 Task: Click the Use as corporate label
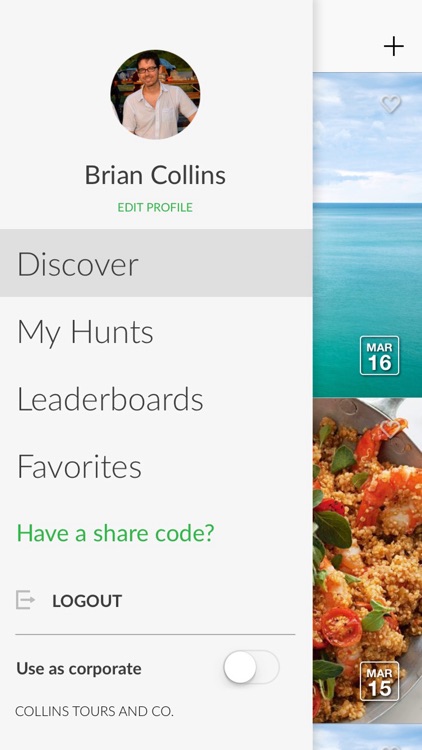point(79,668)
